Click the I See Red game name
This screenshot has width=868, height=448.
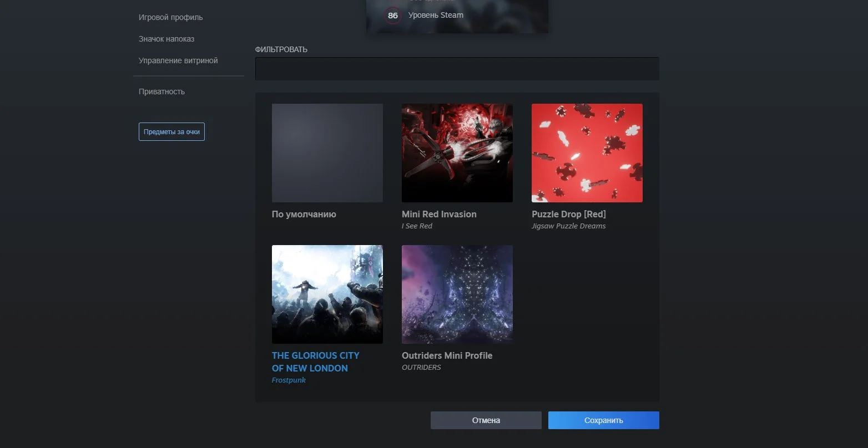coord(417,226)
